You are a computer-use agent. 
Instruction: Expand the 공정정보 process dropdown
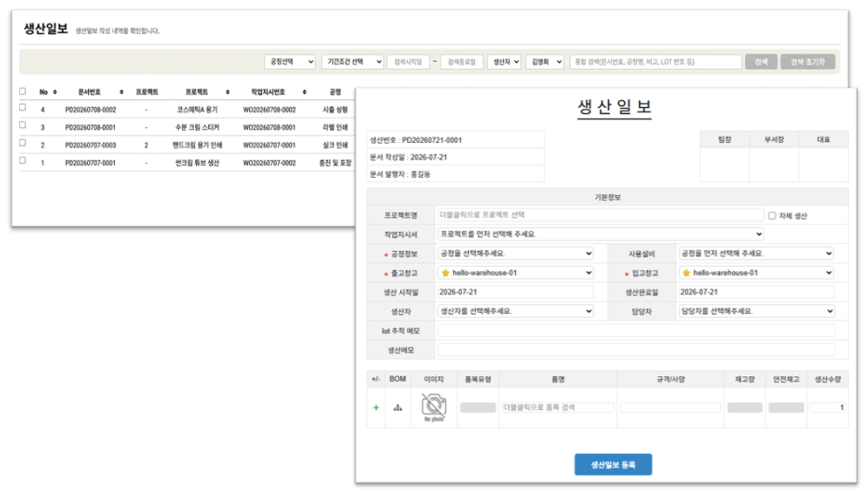(515, 253)
